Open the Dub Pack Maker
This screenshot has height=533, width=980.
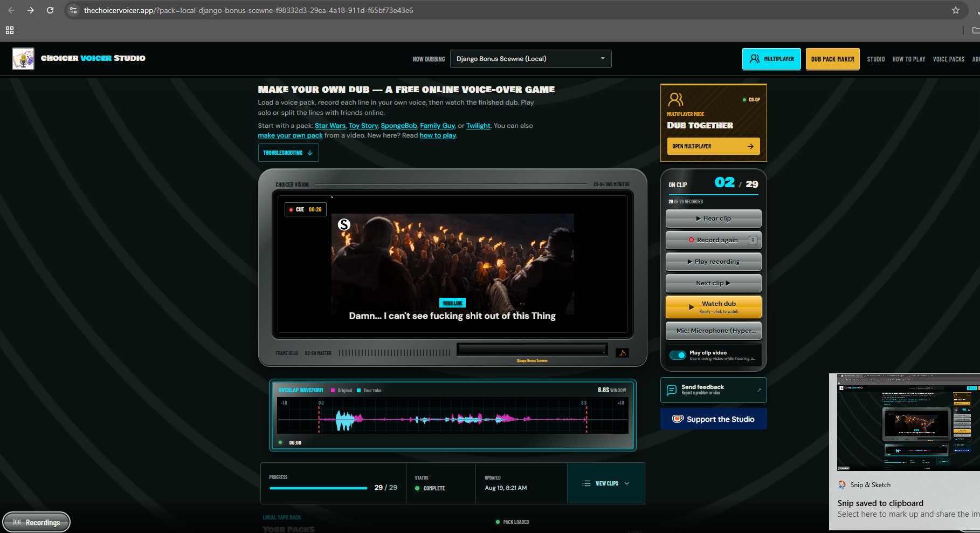[x=832, y=59]
